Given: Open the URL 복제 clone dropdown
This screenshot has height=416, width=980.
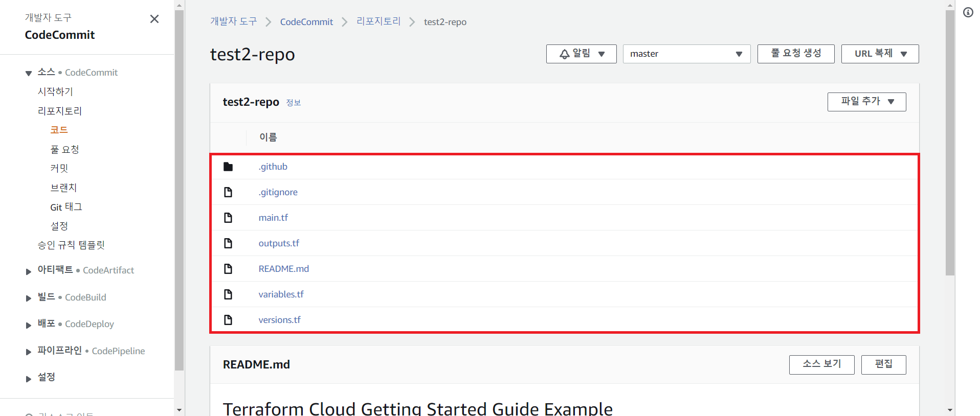Looking at the screenshot, I should (x=880, y=54).
